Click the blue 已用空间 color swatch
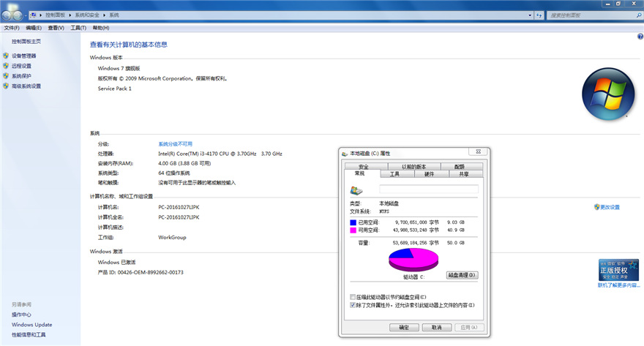Viewport: 644px width, 346px height. tap(353, 222)
